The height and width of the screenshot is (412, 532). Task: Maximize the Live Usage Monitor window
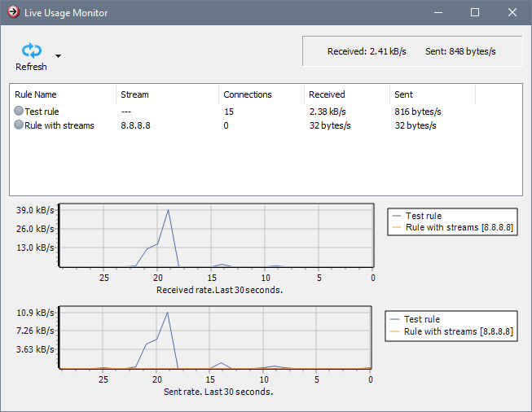click(x=475, y=12)
